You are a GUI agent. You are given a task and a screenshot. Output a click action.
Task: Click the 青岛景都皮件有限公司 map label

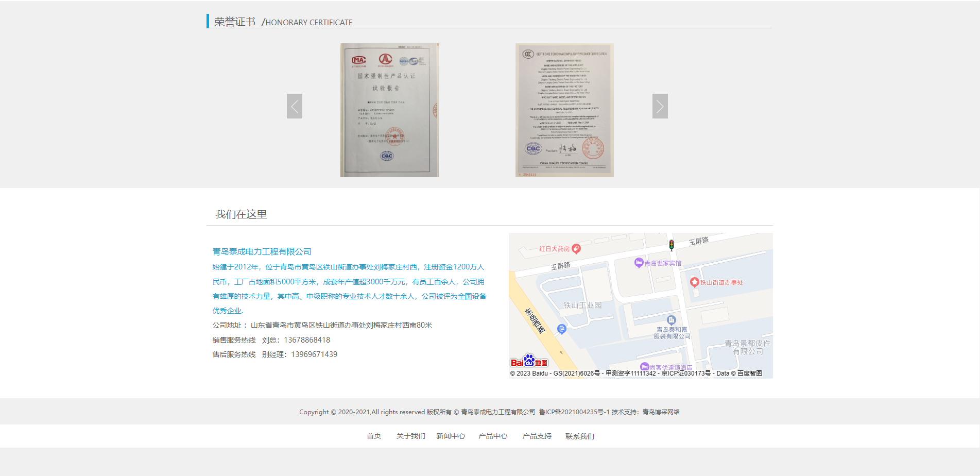(x=748, y=347)
